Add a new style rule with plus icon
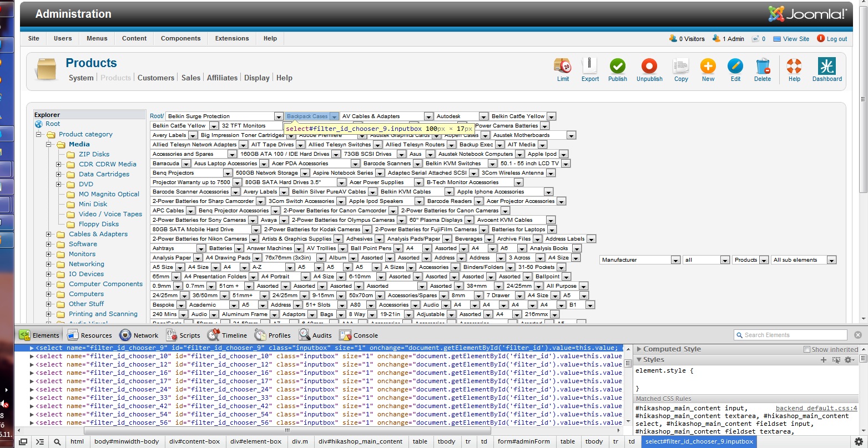The height and width of the screenshot is (448, 868). click(824, 360)
